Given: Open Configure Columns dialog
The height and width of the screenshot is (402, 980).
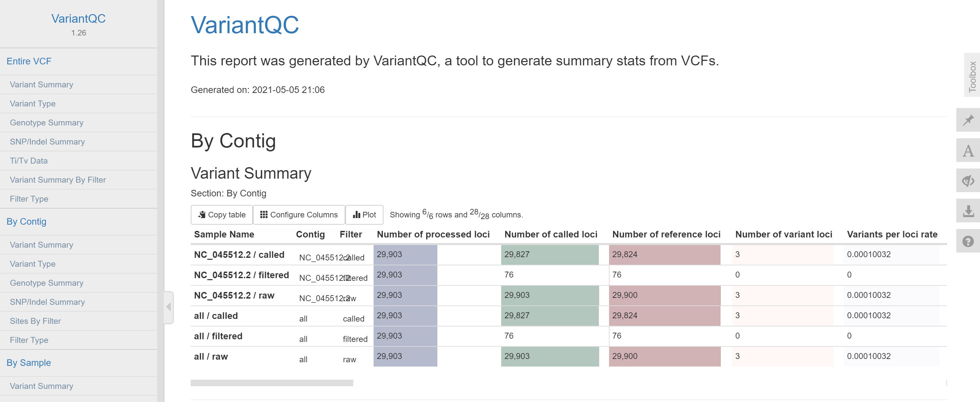Looking at the screenshot, I should click(299, 215).
